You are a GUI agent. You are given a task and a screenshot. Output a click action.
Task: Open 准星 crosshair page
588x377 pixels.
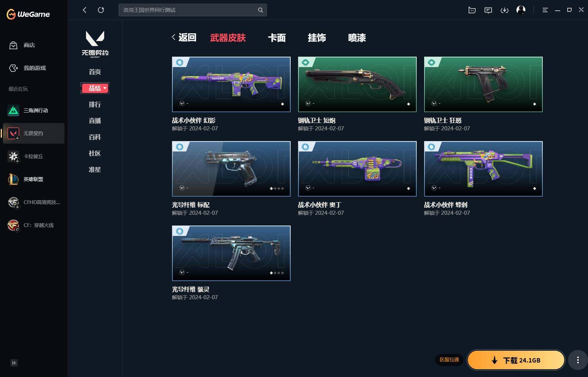(95, 170)
